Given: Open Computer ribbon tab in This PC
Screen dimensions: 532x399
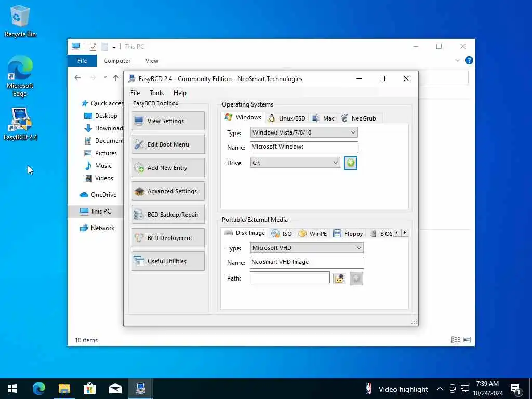Looking at the screenshot, I should click(x=117, y=61).
